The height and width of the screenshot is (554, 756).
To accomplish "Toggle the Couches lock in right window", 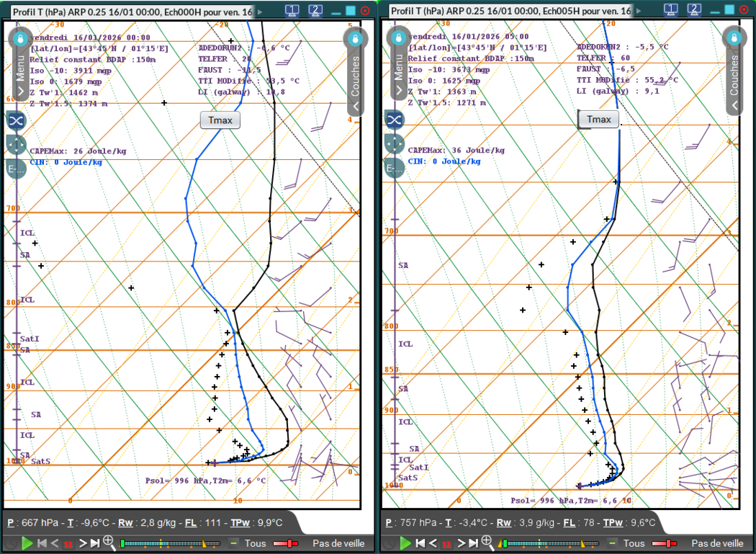I will click(734, 38).
